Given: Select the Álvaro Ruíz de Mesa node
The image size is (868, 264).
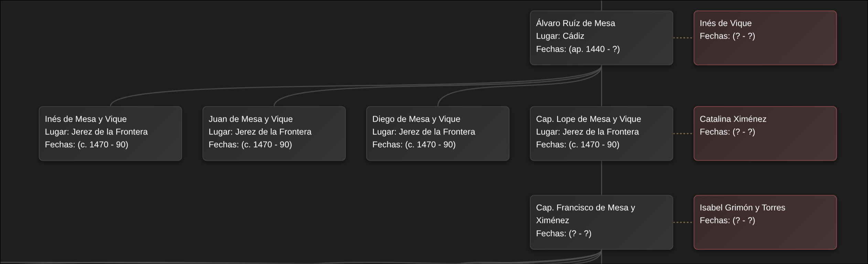Looking at the screenshot, I should [x=601, y=38].
